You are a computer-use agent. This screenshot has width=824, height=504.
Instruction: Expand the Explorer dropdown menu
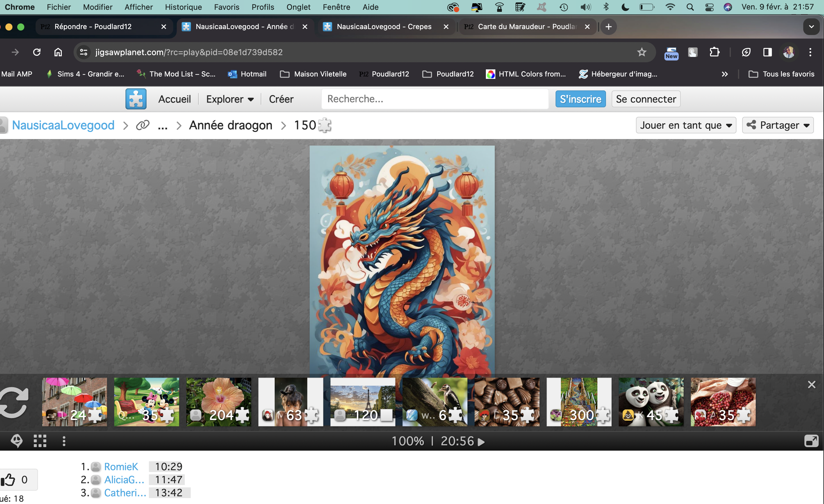230,99
